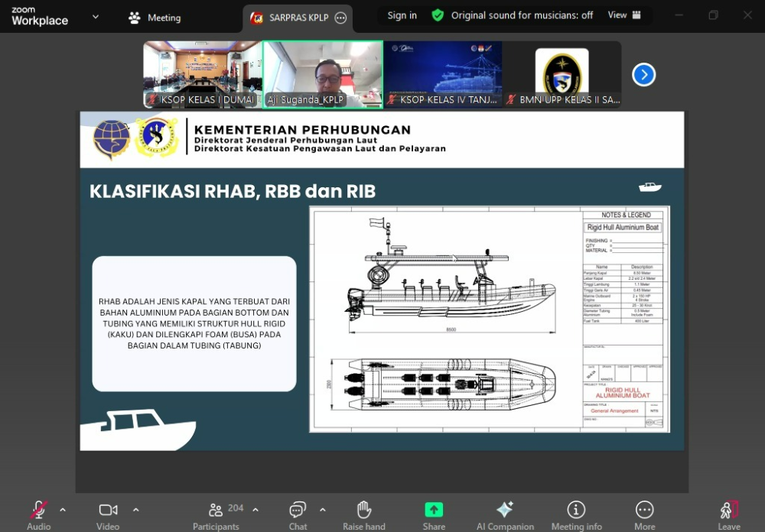Select the SARPRAS KPLP tab

[x=298, y=18]
